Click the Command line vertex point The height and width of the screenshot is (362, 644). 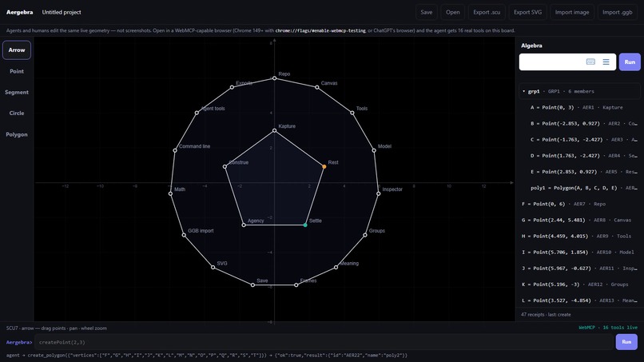(x=175, y=150)
